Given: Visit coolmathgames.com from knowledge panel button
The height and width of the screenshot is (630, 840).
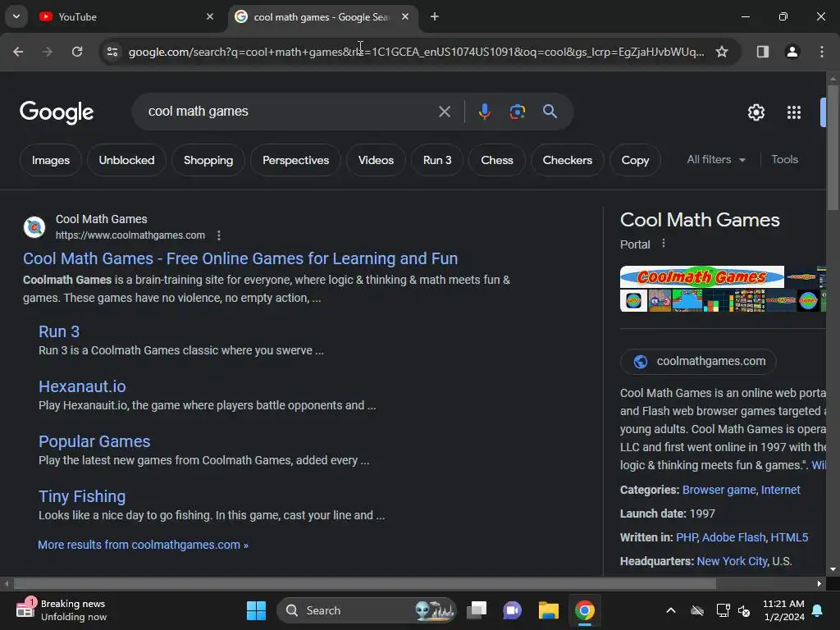Looking at the screenshot, I should [x=698, y=362].
